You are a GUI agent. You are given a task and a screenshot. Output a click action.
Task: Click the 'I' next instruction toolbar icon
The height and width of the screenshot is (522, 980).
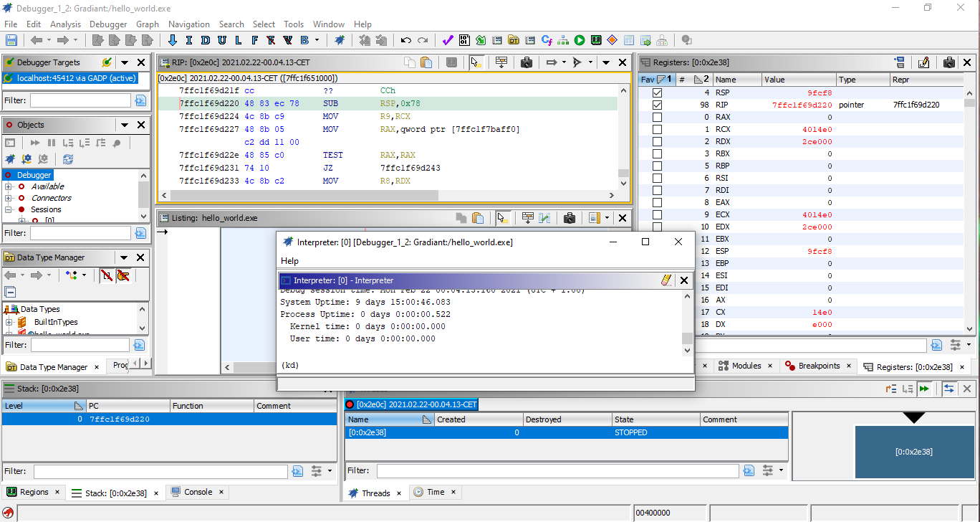(189, 40)
